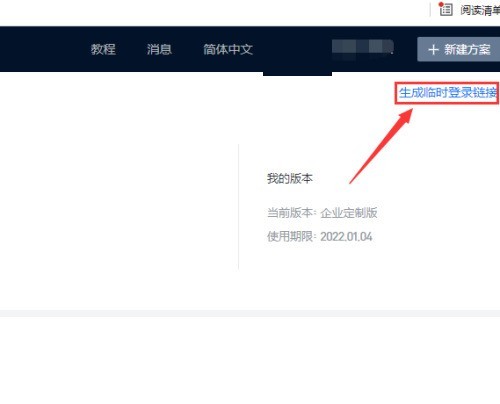Select the 我的版本 heading text
The height and width of the screenshot is (404, 500).
pos(290,179)
